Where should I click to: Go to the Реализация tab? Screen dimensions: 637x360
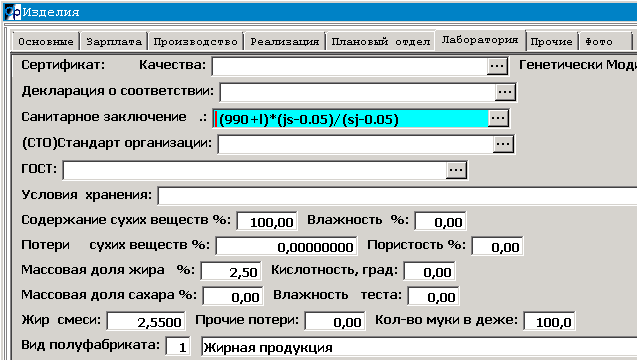coord(284,41)
